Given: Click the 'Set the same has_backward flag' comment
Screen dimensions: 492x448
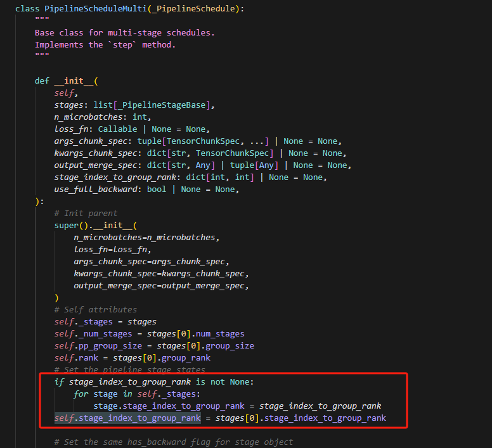Looking at the screenshot, I should (x=174, y=442).
